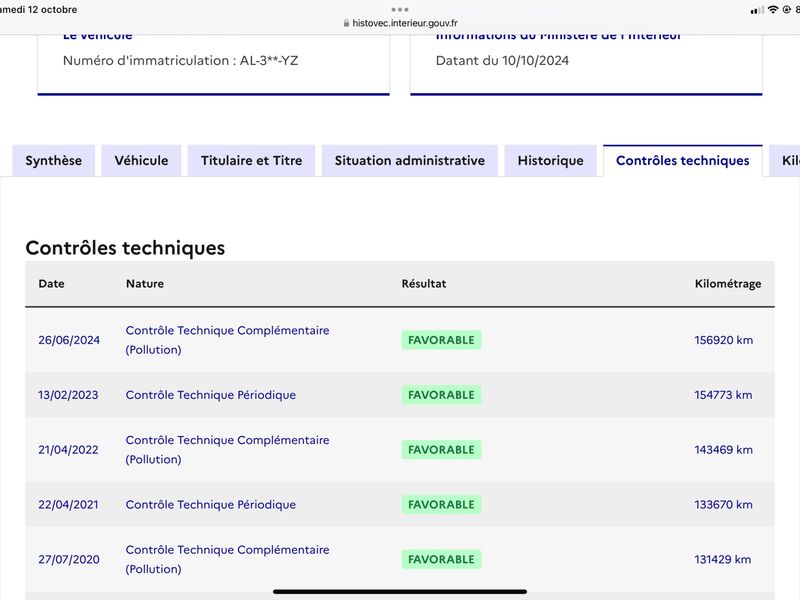Click the Kilométrage column header
The height and width of the screenshot is (600, 800).
728,284
